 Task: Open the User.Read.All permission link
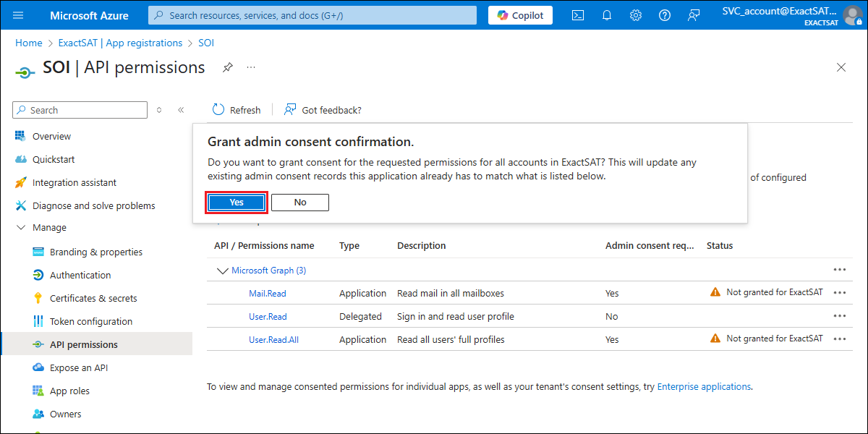[x=273, y=339]
